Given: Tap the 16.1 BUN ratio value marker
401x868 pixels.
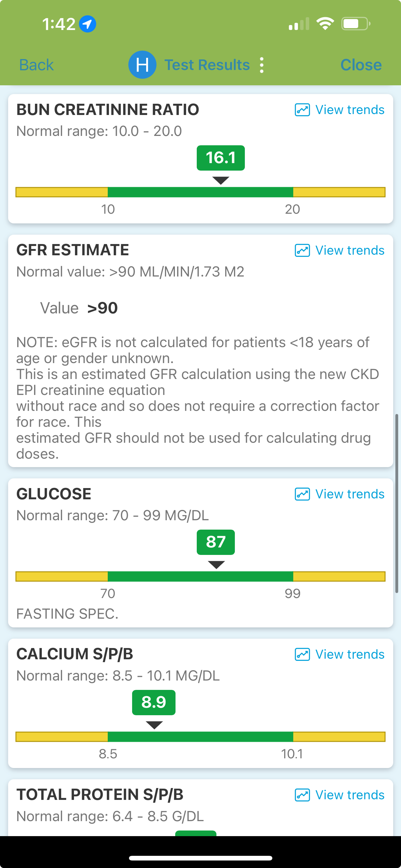Looking at the screenshot, I should point(220,158).
